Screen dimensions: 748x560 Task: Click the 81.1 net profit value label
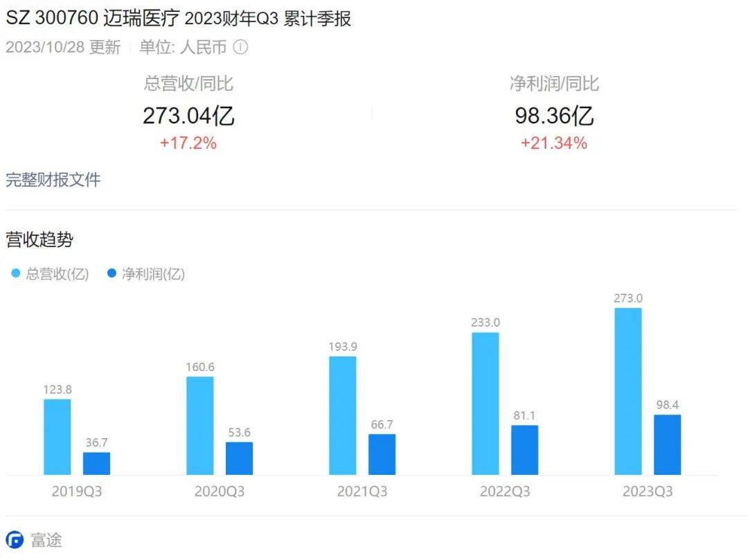coord(524,415)
